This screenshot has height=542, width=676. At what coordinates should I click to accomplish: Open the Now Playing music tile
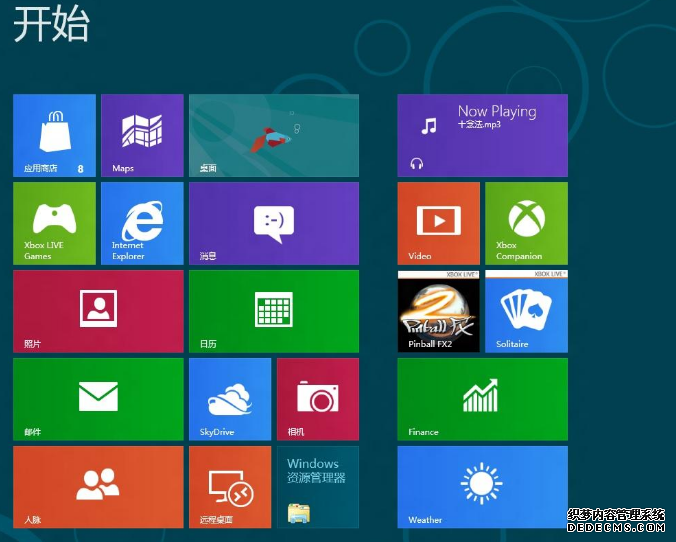(x=482, y=135)
